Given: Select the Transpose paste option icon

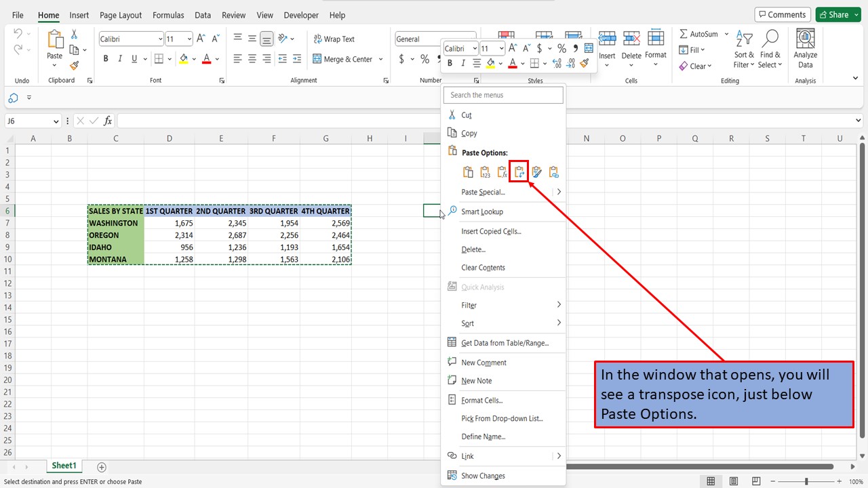Looking at the screenshot, I should coord(519,171).
